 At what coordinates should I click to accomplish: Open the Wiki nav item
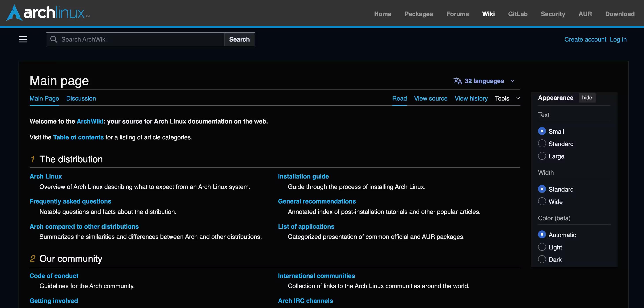(x=488, y=14)
